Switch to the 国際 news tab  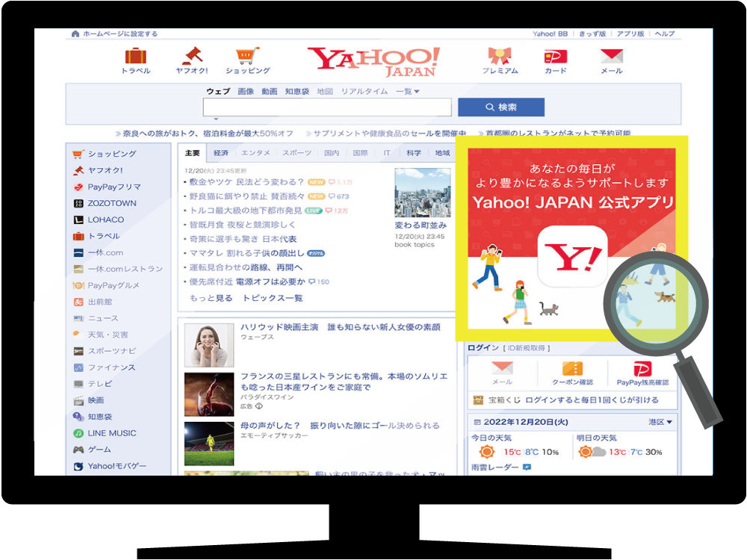[361, 153]
